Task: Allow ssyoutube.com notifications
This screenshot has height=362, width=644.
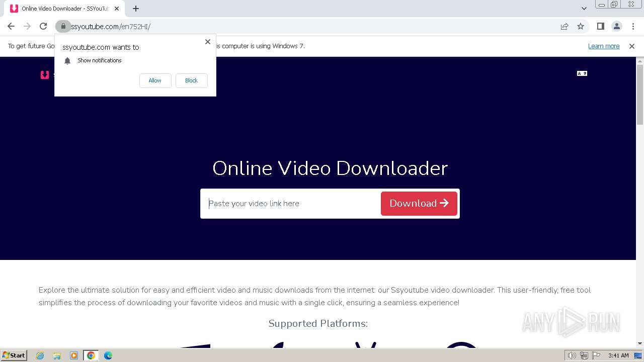Action: (x=155, y=80)
